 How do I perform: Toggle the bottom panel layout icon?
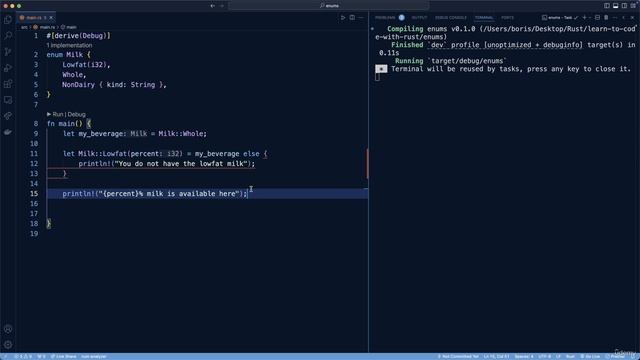pos(616,6)
